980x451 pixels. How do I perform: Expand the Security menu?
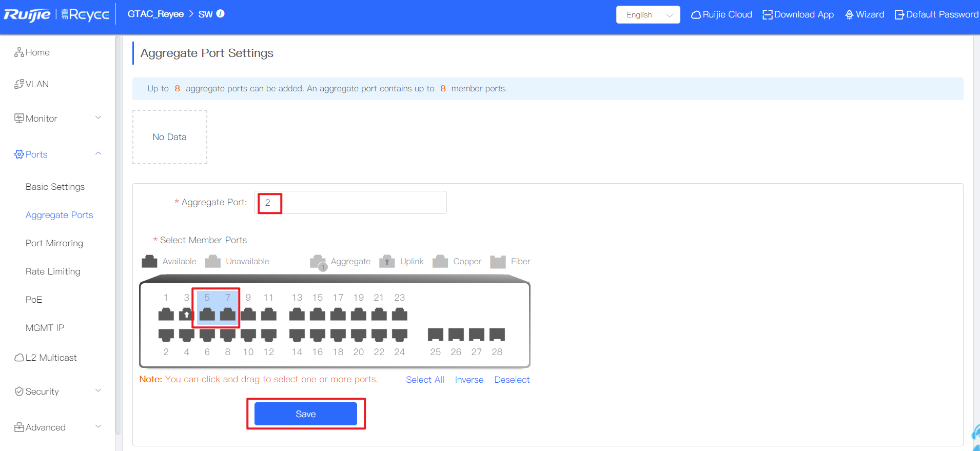[x=57, y=391]
